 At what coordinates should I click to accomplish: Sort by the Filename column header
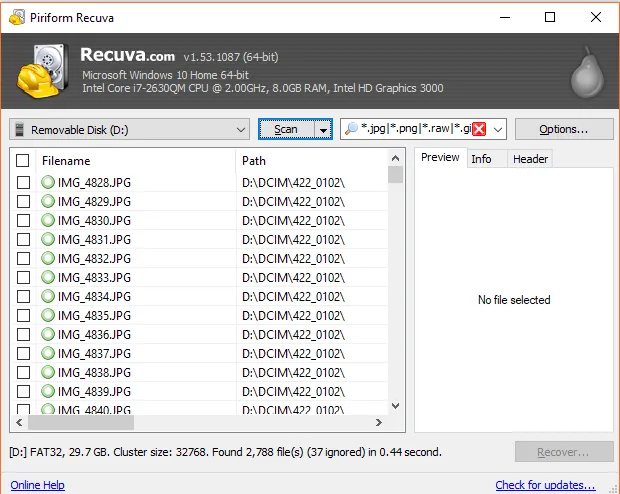point(136,161)
